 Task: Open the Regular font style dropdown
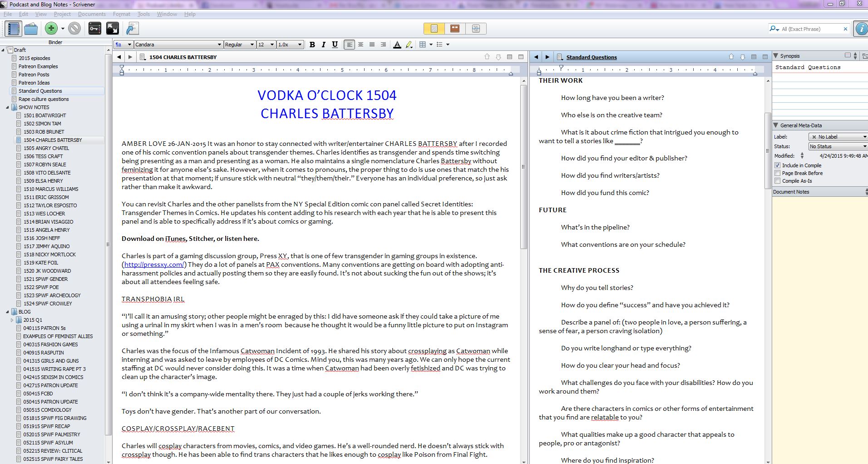coord(239,45)
